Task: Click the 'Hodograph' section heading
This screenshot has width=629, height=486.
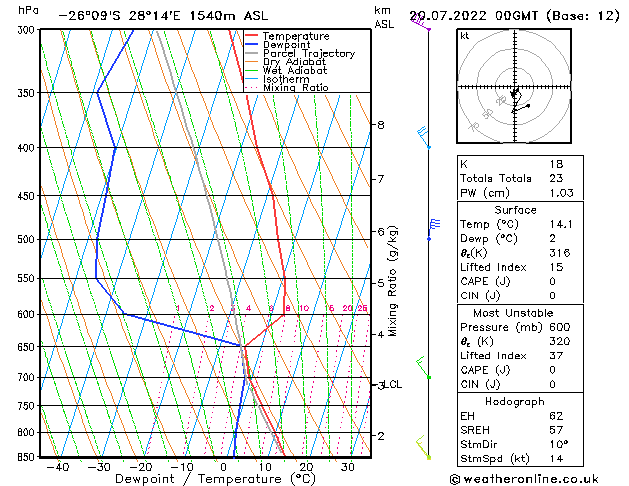Action: pyautogui.click(x=515, y=401)
